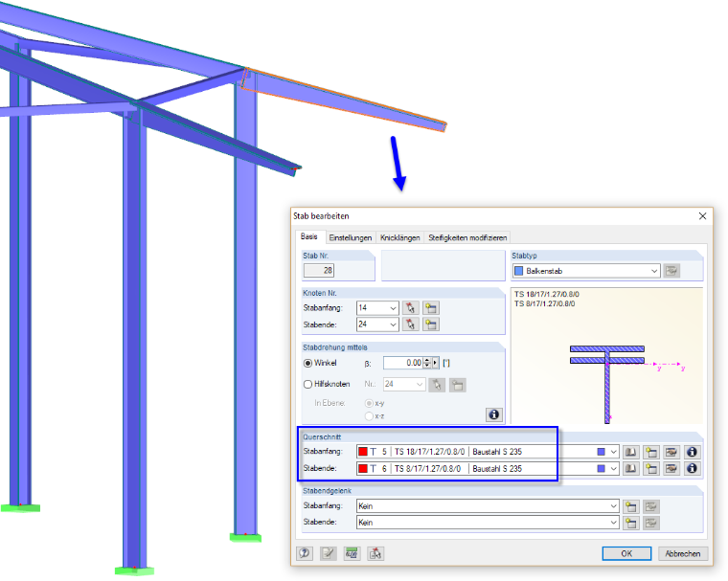Click red swatch in Stabanfang cross-section

tap(363, 452)
